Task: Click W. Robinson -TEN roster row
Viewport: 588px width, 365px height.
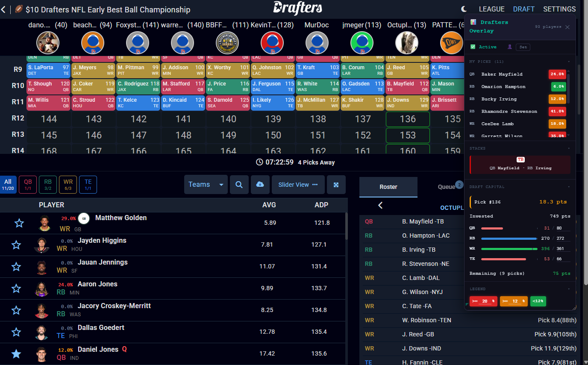Action: 470,320
